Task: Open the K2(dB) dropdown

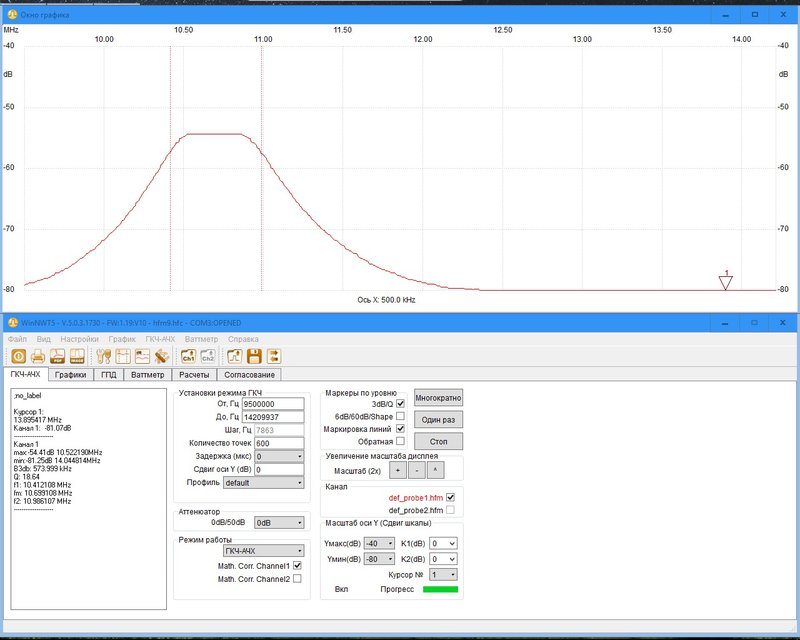Action: pyautogui.click(x=443, y=559)
